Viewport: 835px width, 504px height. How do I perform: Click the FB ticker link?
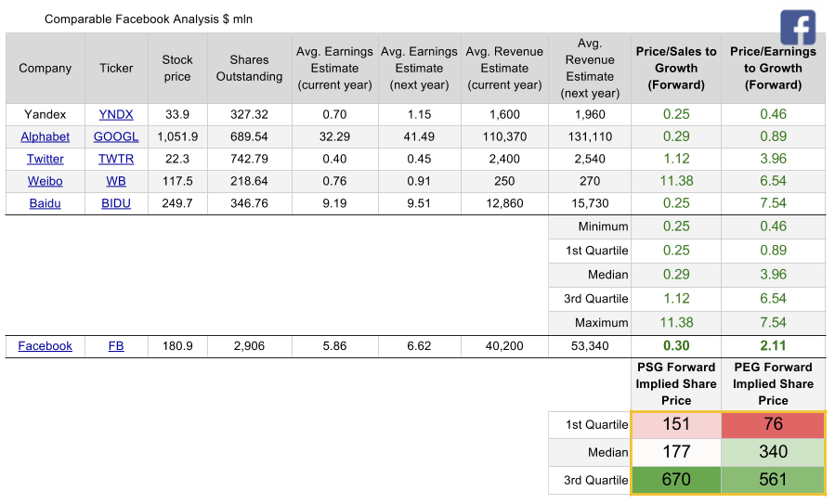[116, 346]
